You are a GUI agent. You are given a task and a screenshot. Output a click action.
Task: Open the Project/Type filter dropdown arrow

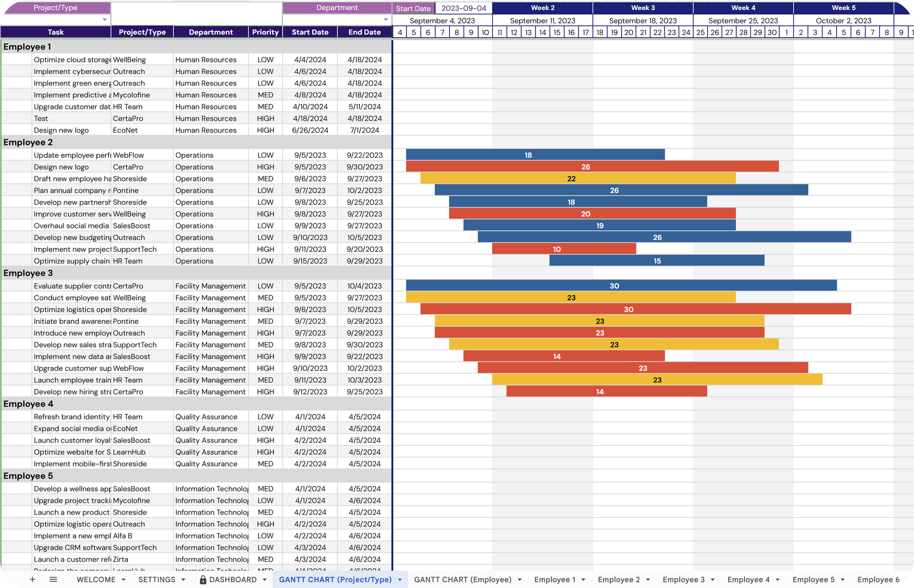(x=104, y=19)
